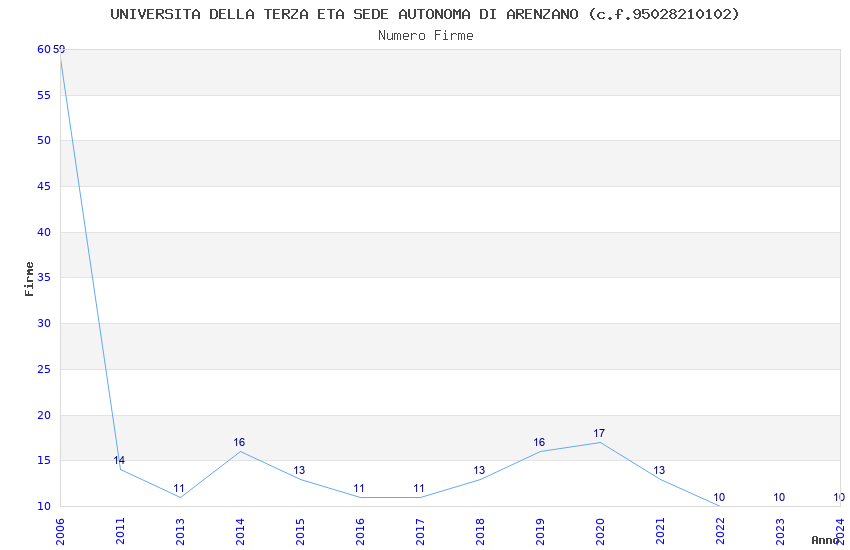
Task: Select the 2022 year label
Action: click(720, 532)
